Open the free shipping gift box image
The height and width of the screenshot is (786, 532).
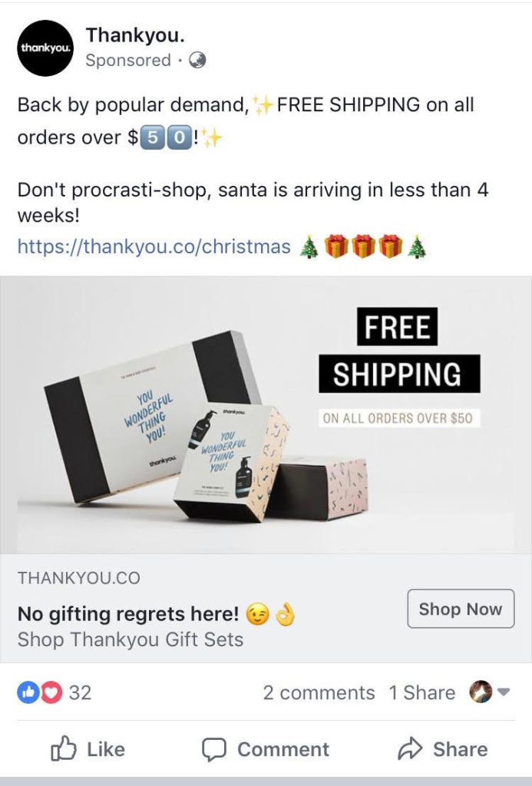click(266, 415)
